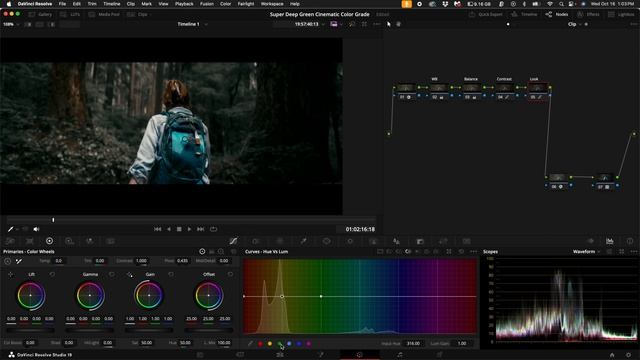Open the Curves palette icon

(x=233, y=241)
